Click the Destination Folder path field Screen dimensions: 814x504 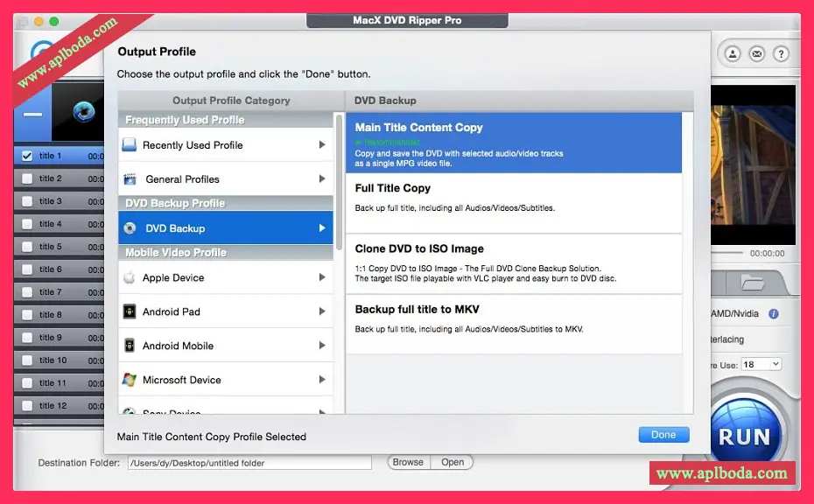click(249, 463)
